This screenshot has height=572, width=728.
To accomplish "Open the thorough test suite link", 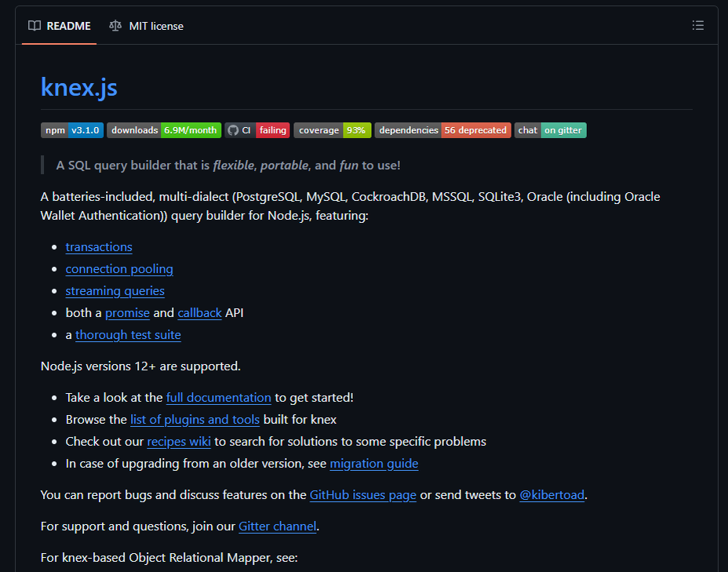I will coord(128,335).
